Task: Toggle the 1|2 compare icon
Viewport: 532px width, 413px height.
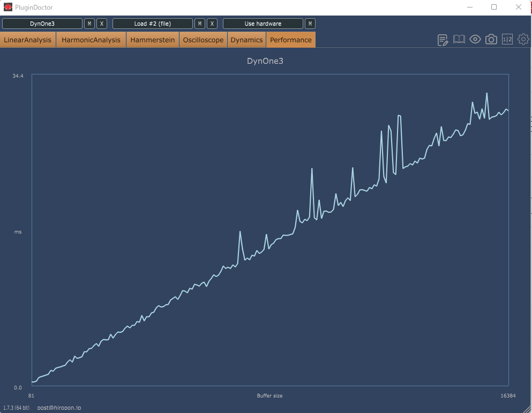Action: pos(507,39)
